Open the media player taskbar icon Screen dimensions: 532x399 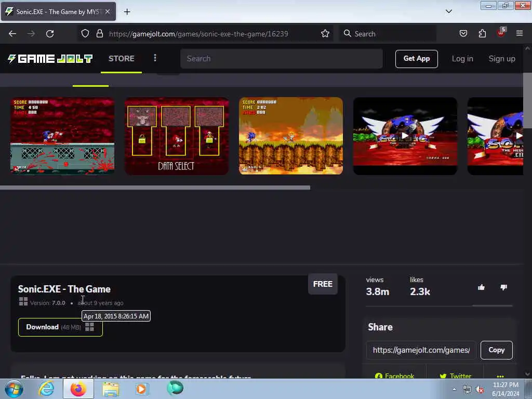tap(142, 389)
